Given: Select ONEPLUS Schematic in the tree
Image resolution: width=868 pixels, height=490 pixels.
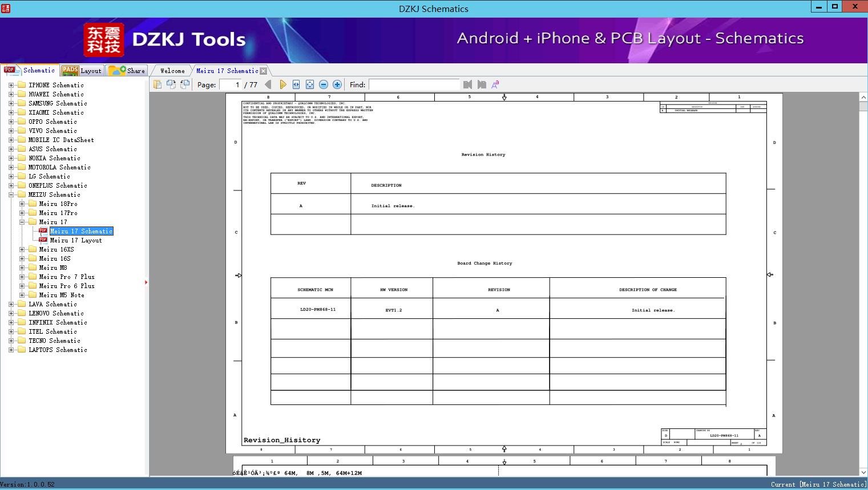Looking at the screenshot, I should pyautogui.click(x=58, y=185).
